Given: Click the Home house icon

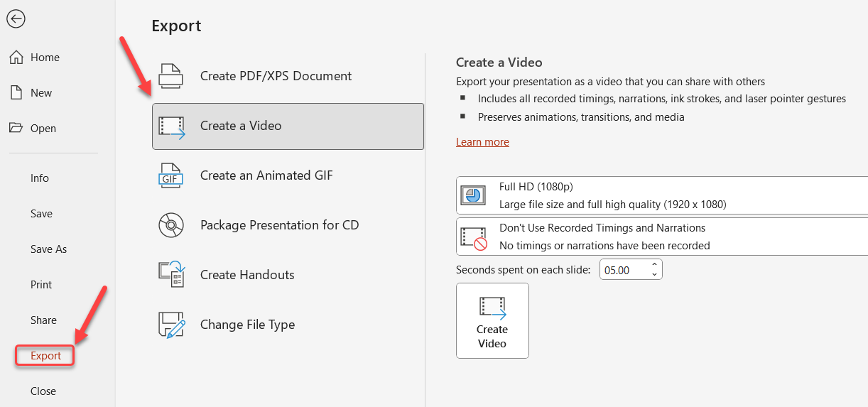Looking at the screenshot, I should [16, 58].
